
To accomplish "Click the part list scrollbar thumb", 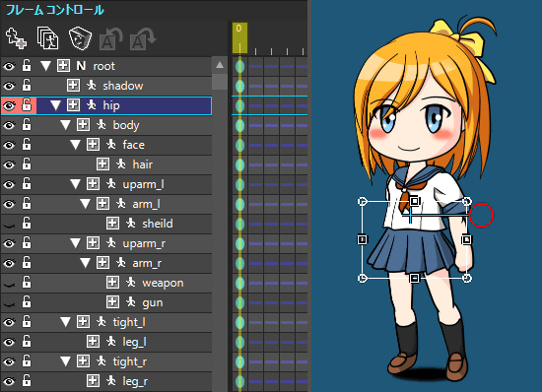I will click(220, 81).
